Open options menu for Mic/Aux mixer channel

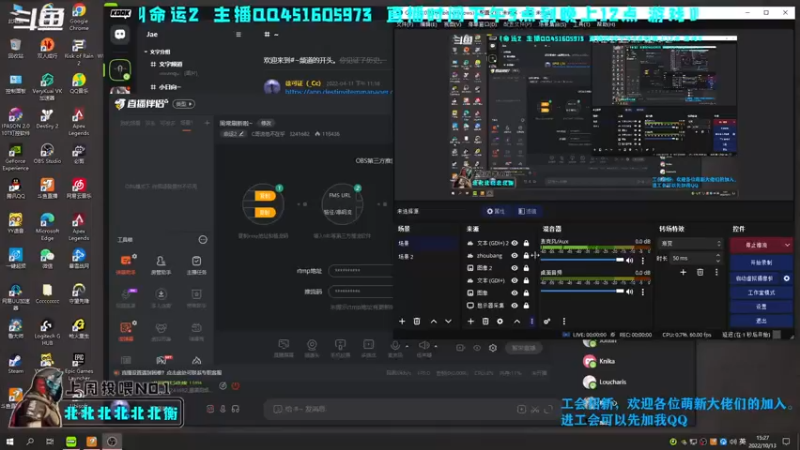643,261
